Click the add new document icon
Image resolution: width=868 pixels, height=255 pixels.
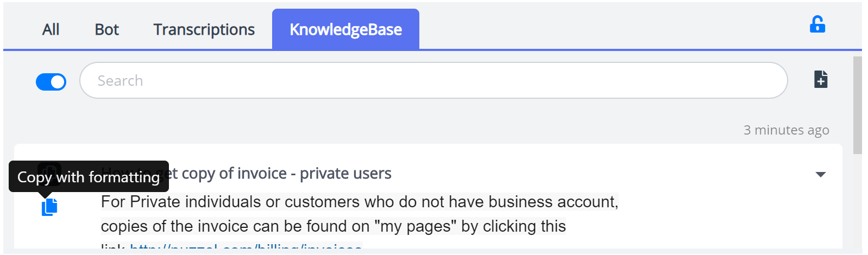click(821, 79)
